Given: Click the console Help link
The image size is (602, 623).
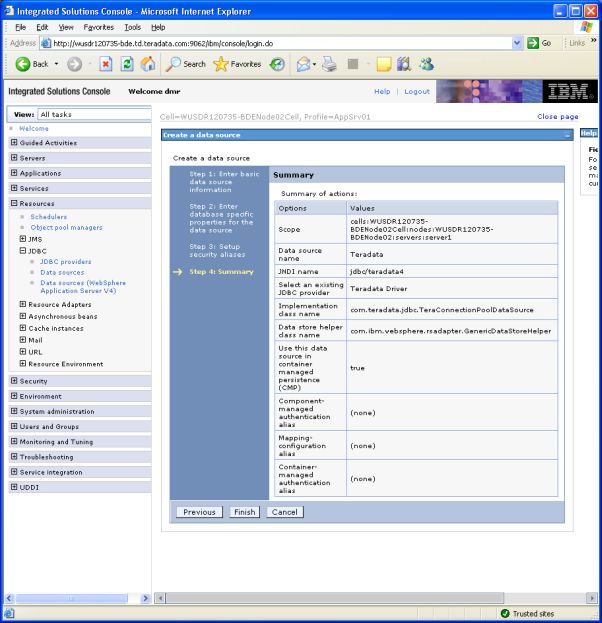Looking at the screenshot, I should click(x=382, y=91).
